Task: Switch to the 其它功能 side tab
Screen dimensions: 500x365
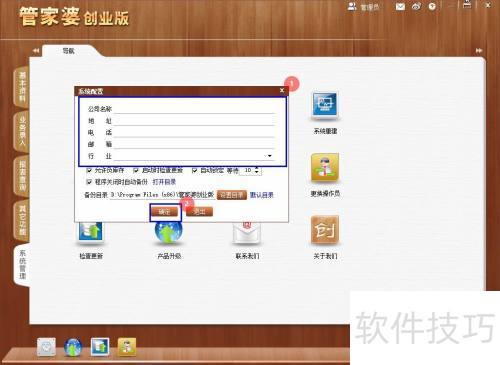Action: coord(22,220)
